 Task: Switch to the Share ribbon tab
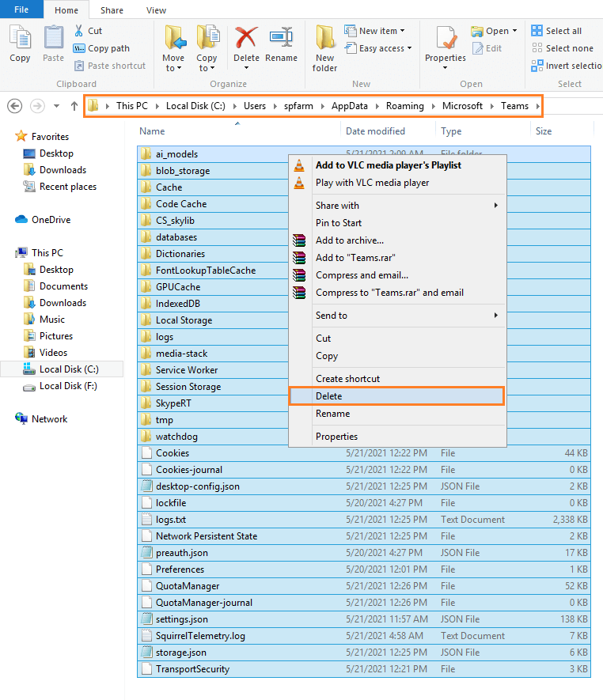pos(112,10)
